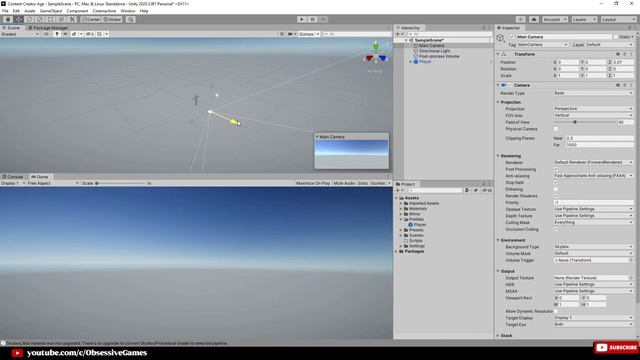The height and width of the screenshot is (360, 640).
Task: Open cloud services icon
Action: [x=534, y=19]
